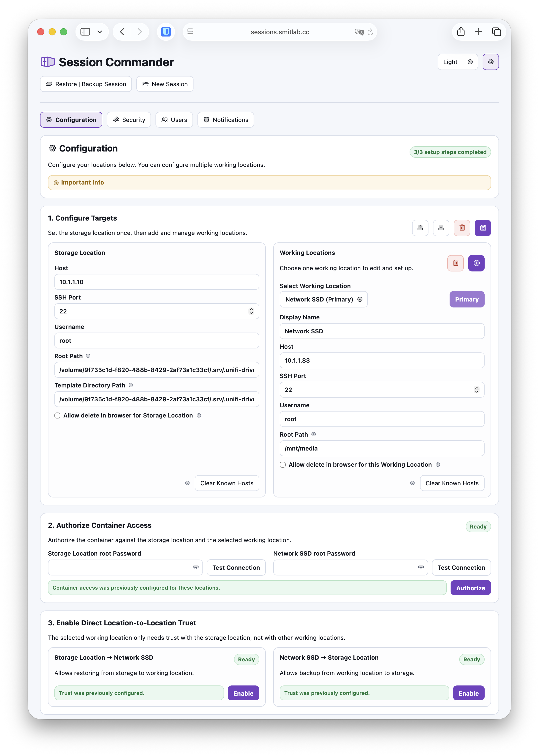Open settings via top-right gear icon
Image resolution: width=539 pixels, height=756 pixels.
pos(490,62)
